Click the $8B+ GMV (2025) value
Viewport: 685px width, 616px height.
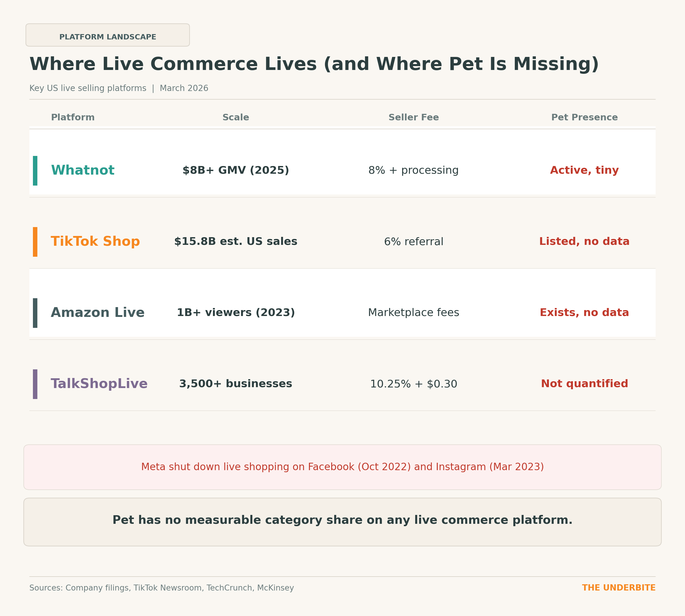click(x=236, y=170)
